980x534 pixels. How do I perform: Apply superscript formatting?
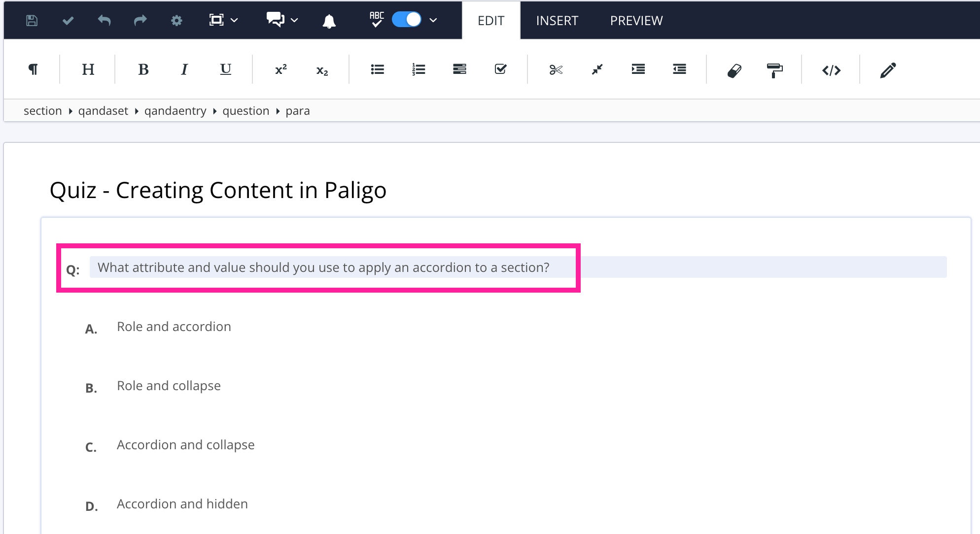pyautogui.click(x=280, y=69)
